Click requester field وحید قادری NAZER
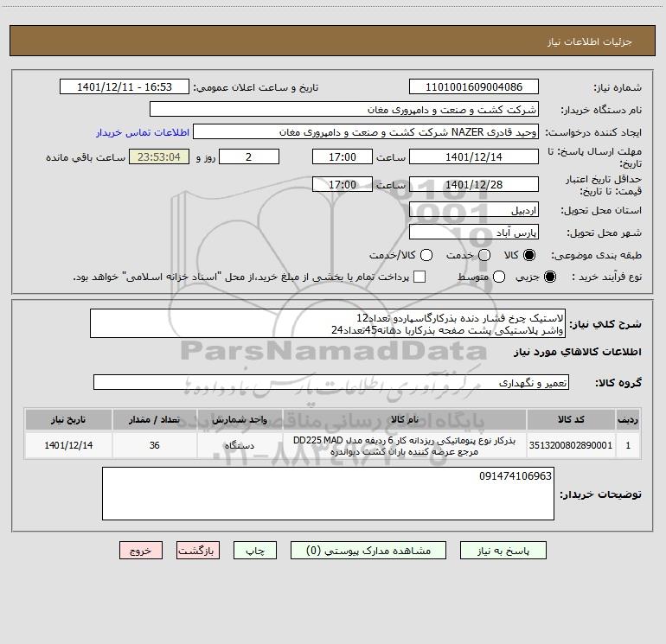The width and height of the screenshot is (666, 644). 366,132
